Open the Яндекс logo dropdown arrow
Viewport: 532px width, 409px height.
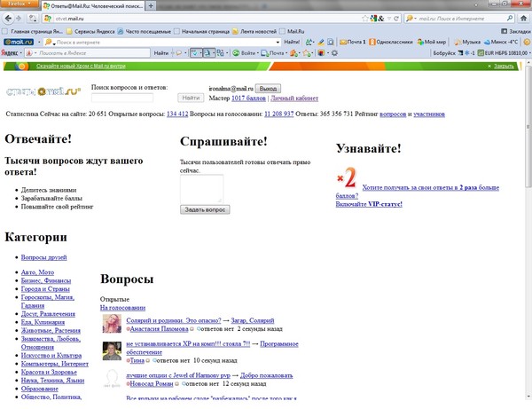tap(21, 53)
